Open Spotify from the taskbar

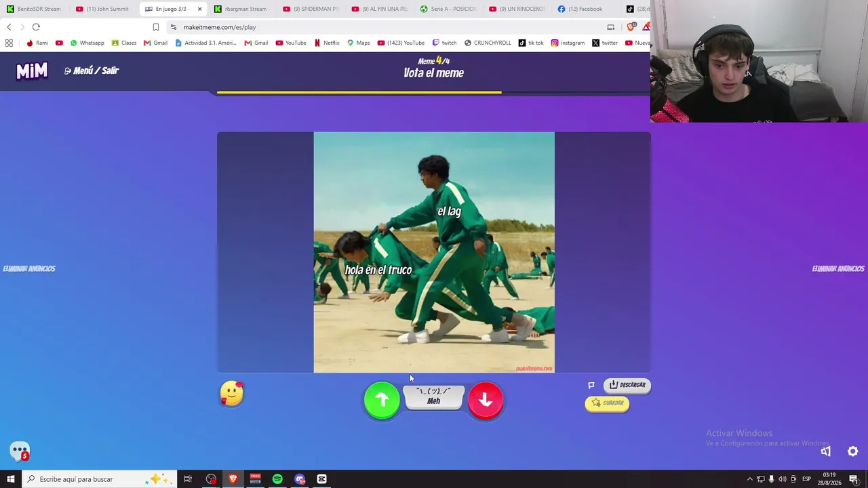click(x=277, y=479)
